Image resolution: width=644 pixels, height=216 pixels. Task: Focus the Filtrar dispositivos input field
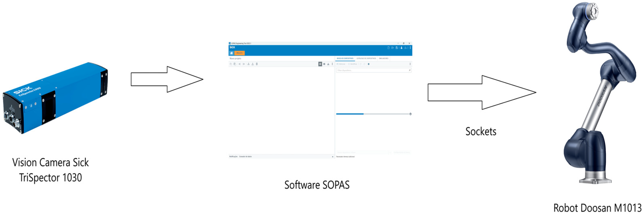click(x=374, y=70)
